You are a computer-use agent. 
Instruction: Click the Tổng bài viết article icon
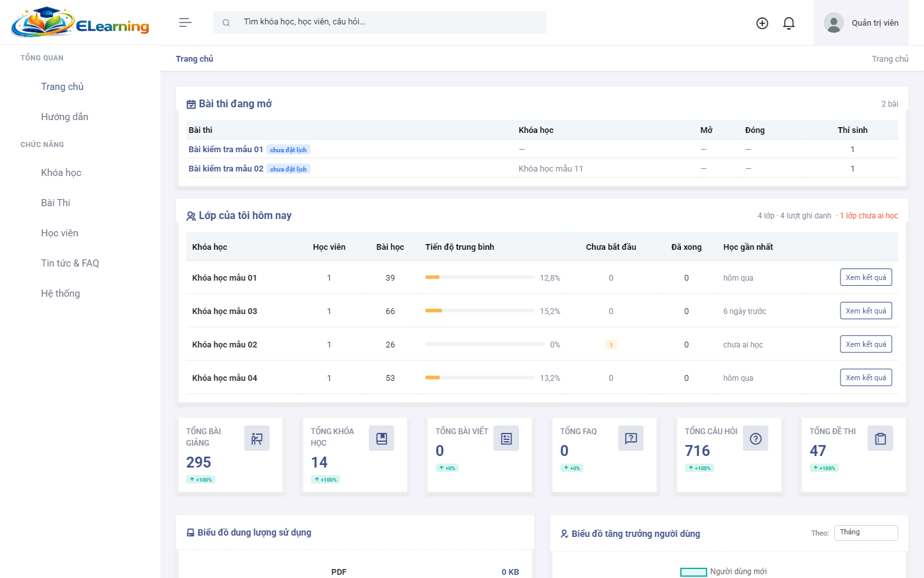pyautogui.click(x=506, y=439)
